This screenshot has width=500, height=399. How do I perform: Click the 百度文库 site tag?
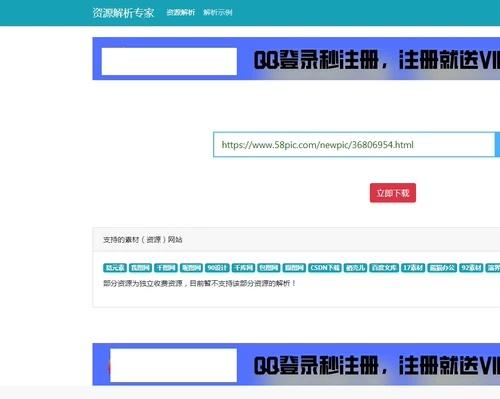click(384, 268)
